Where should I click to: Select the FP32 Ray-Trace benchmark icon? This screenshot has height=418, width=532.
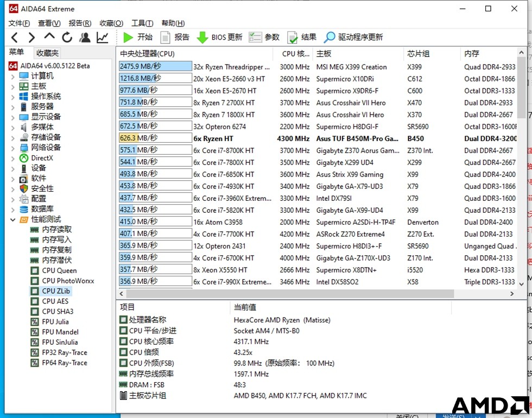coord(34,352)
